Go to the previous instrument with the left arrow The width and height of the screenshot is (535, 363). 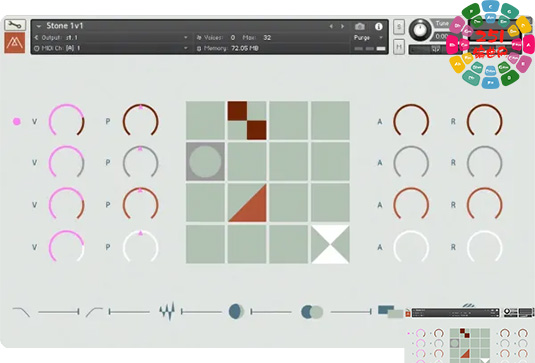pos(331,26)
